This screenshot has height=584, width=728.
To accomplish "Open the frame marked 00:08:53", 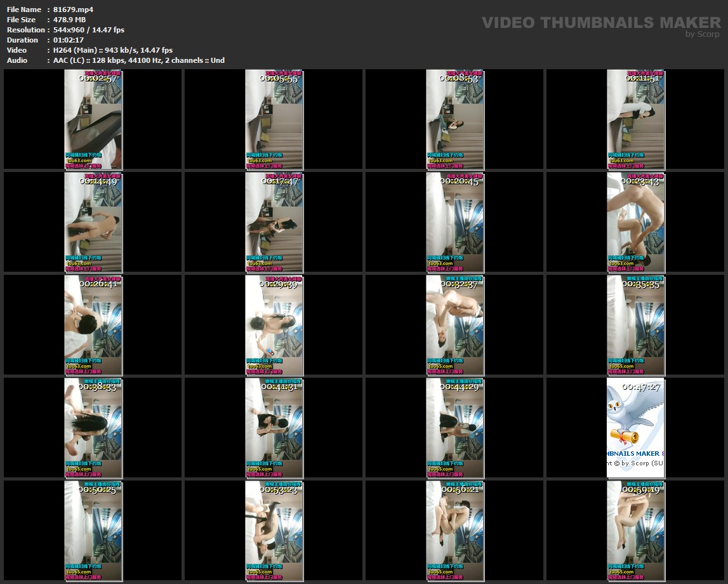I will 454,119.
